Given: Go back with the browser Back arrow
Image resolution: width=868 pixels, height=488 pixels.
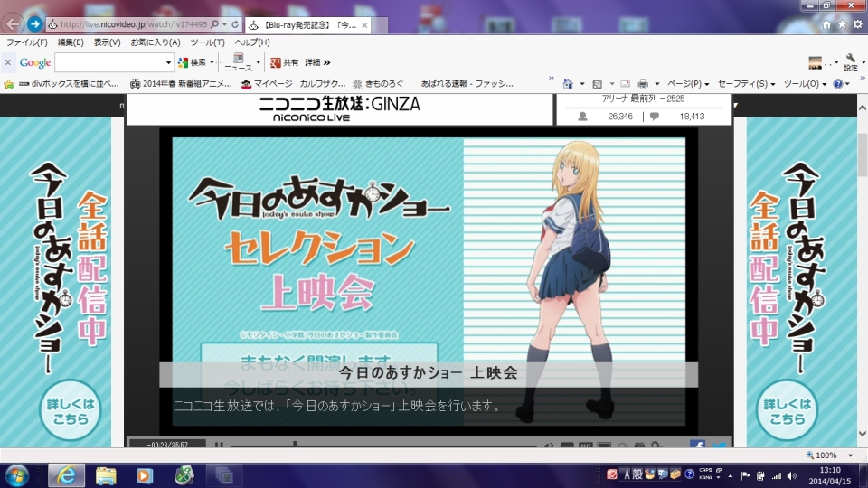Looking at the screenshot, I should click(x=12, y=23).
